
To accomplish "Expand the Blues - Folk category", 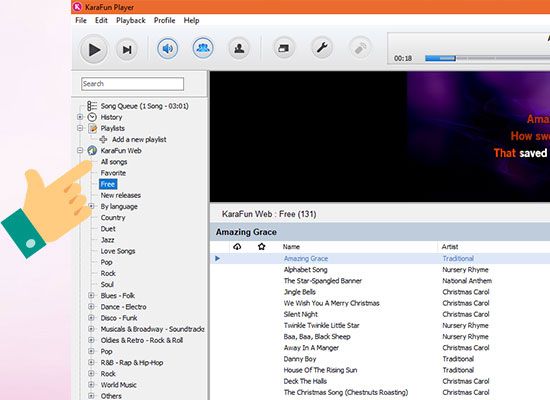I will (x=91, y=295).
